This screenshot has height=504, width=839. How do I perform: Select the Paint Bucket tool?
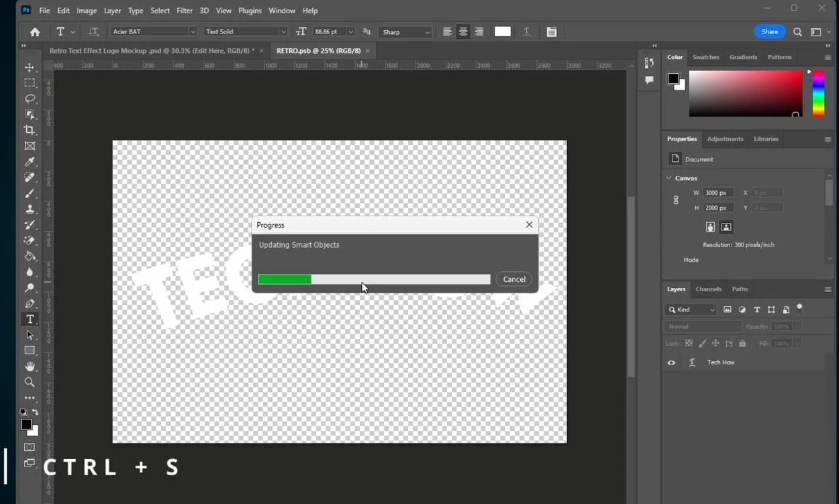click(x=30, y=256)
